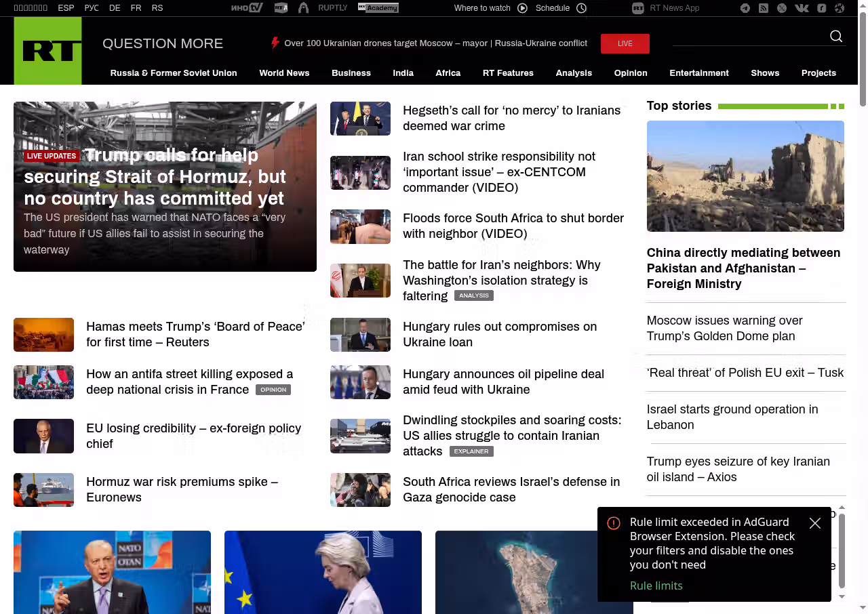Image resolution: width=868 pixels, height=614 pixels.
Task: Click the search magnifier icon
Action: coord(836,37)
